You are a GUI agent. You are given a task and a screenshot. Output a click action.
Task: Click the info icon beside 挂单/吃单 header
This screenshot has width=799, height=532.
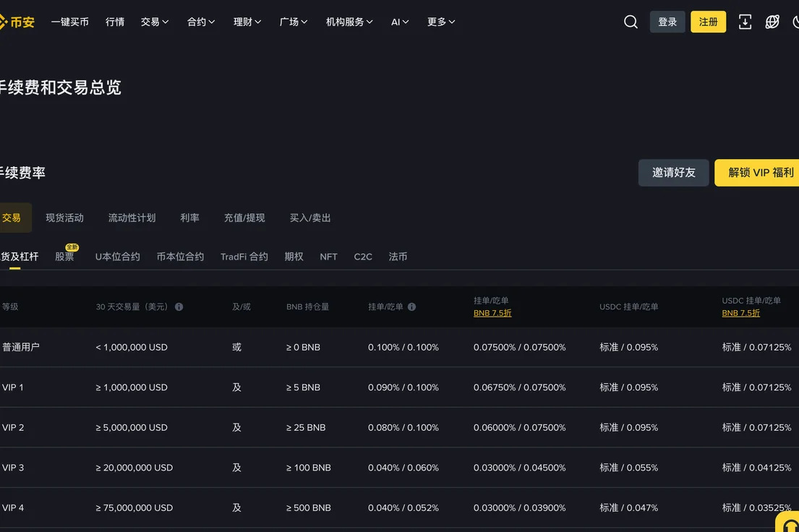coord(411,306)
